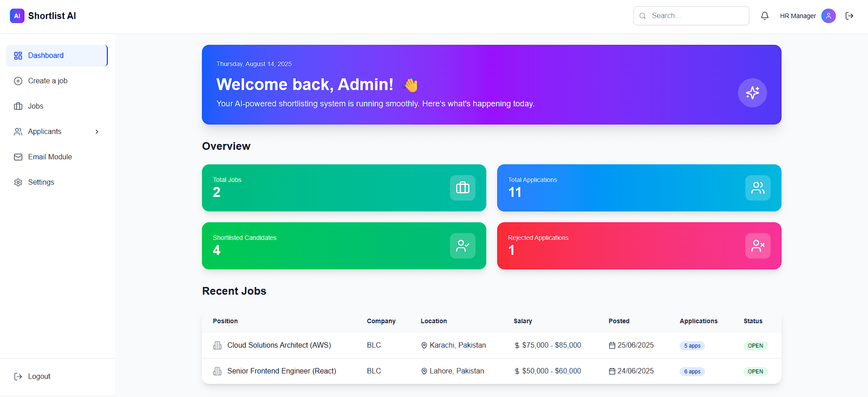Click the user-x icon on Rejected Applications card

pyautogui.click(x=758, y=246)
